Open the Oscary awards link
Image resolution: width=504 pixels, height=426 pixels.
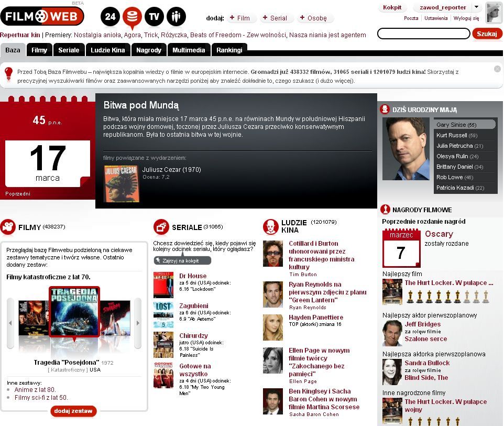[x=439, y=234]
